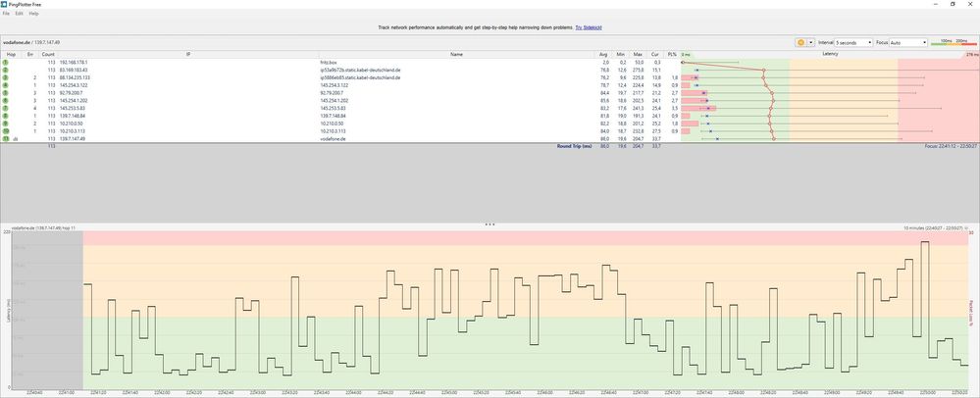The height and width of the screenshot is (398, 980).
Task: Click the Latency (ms) axis label
Action: click(8, 311)
